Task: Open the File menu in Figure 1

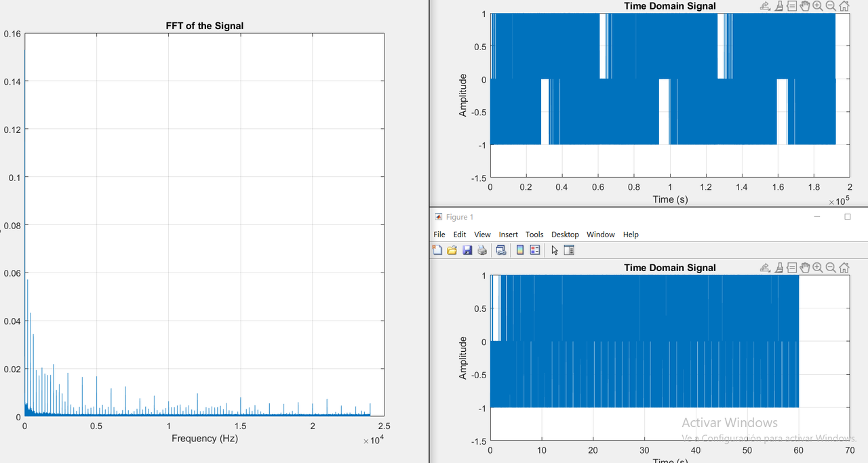Action: point(439,235)
